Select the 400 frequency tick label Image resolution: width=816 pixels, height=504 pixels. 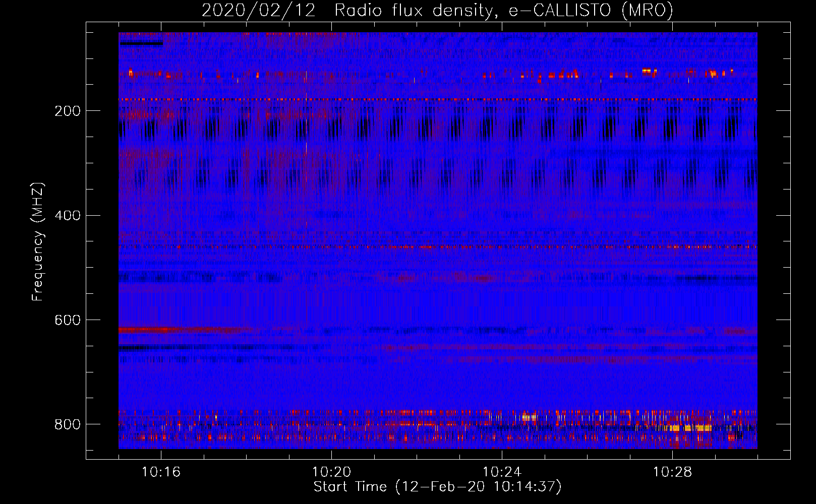tap(67, 216)
